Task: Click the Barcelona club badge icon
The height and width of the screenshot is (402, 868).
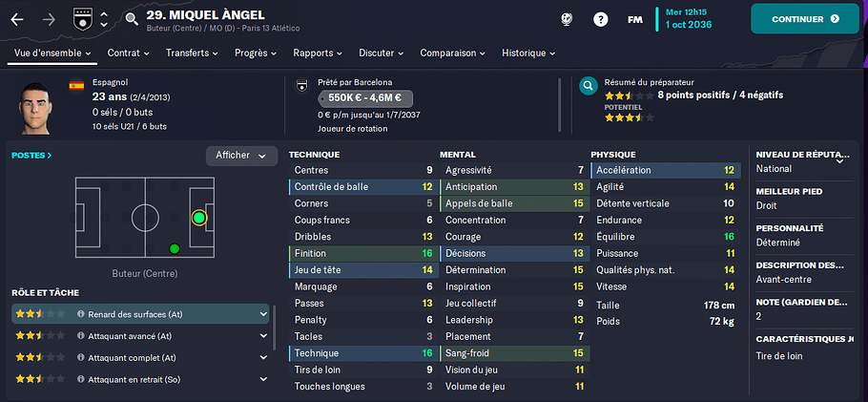Action: (x=301, y=87)
